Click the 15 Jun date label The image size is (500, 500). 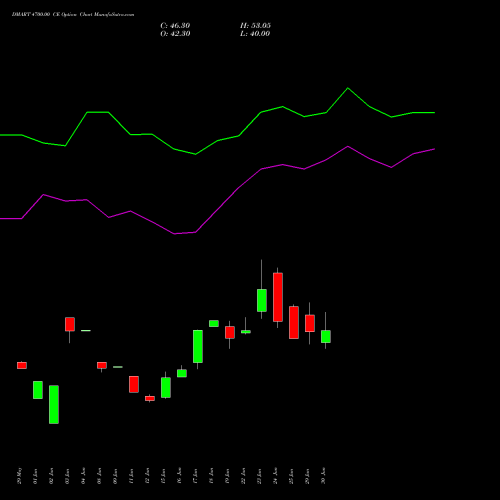click(x=163, y=476)
